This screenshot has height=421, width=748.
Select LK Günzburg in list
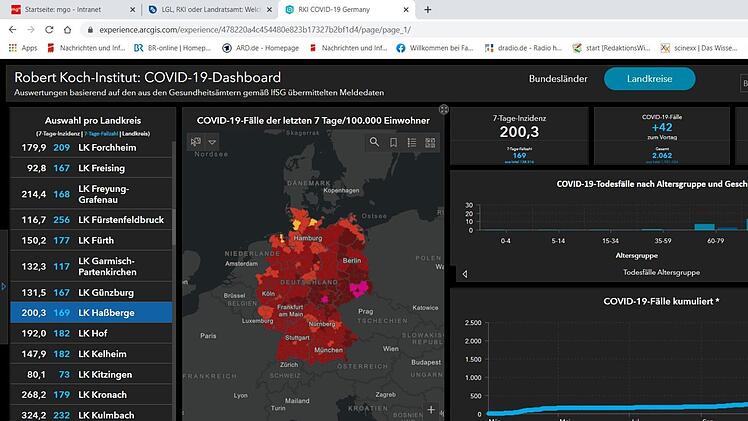pyautogui.click(x=91, y=292)
